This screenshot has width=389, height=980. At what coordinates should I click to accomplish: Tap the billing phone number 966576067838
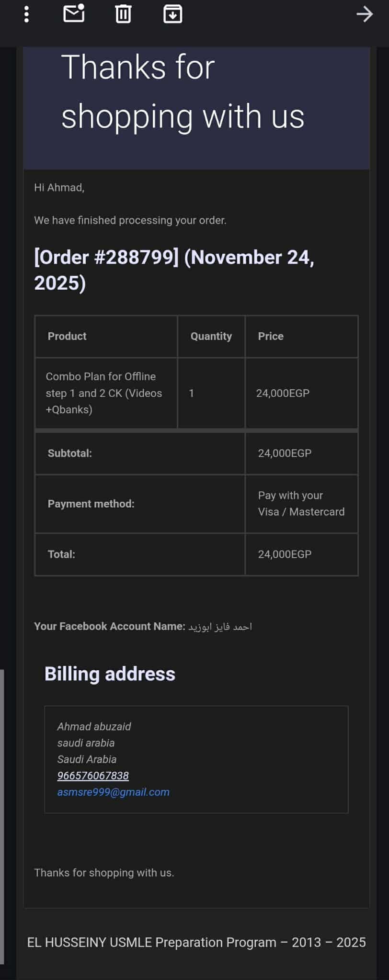point(93,776)
